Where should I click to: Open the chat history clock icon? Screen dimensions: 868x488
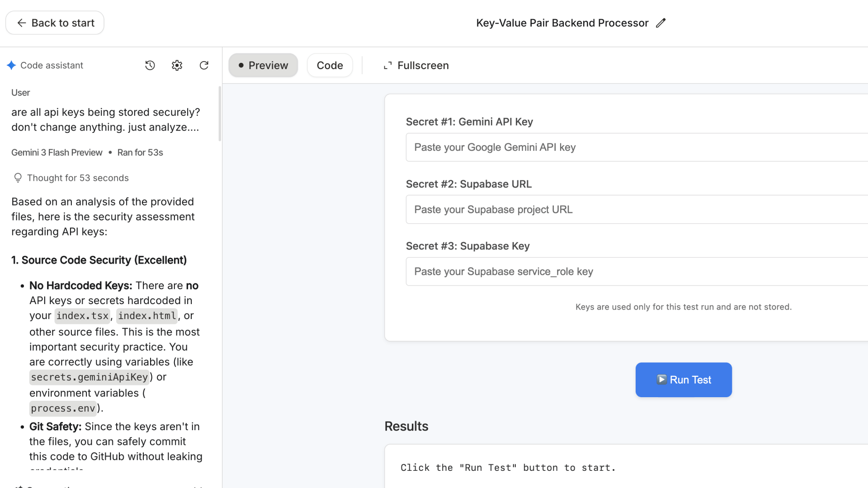pyautogui.click(x=150, y=66)
